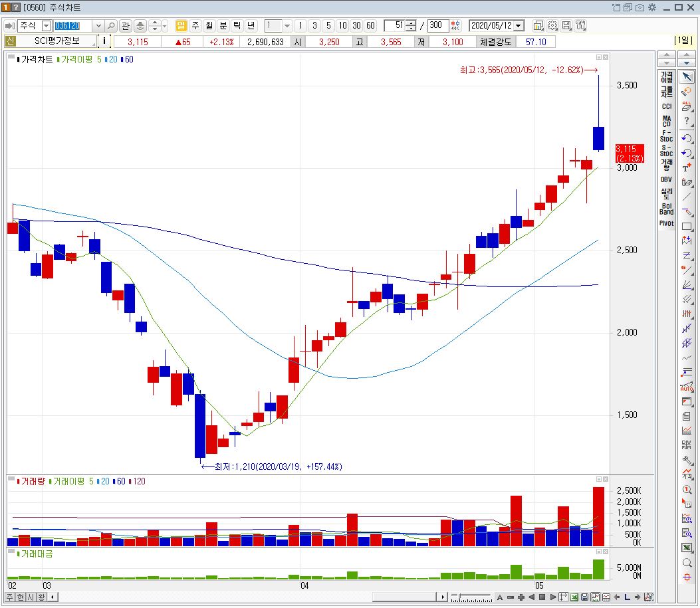Open the stock code history dropdown arrow
The image size is (700, 608).
point(98,26)
